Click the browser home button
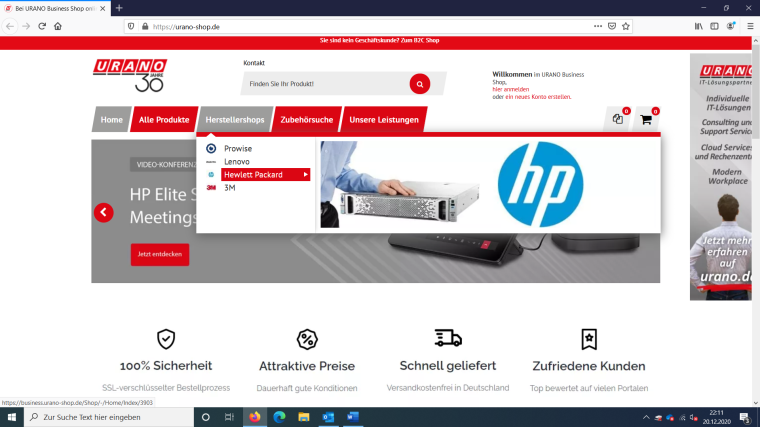This screenshot has width=760, height=427. (x=58, y=26)
